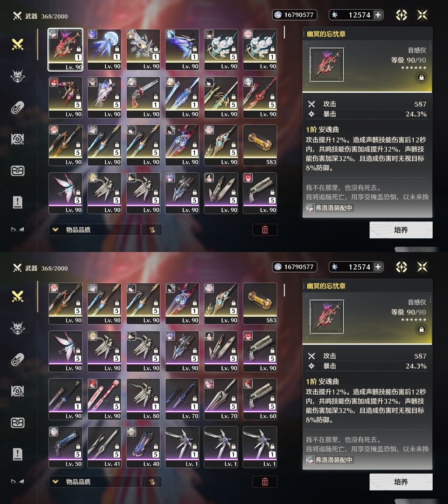This screenshot has width=448, height=504.
Task: Open the development materials tab in lower sidebar
Action: [x=17, y=391]
